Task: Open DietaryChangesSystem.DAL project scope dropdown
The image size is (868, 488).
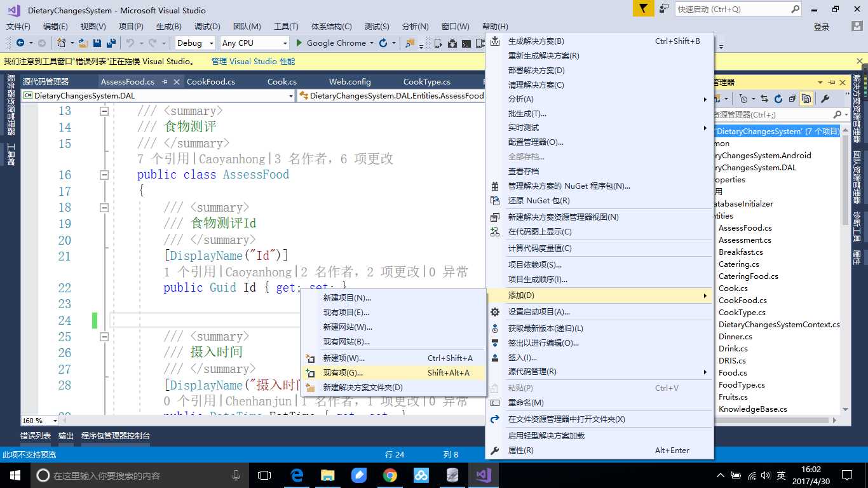Action: 158,96
